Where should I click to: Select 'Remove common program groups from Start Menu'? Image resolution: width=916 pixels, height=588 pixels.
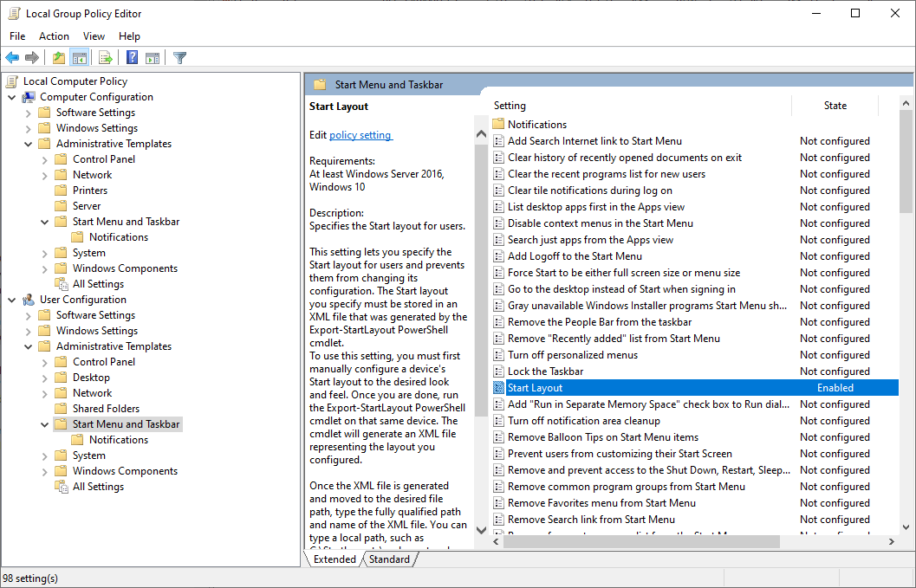(627, 487)
